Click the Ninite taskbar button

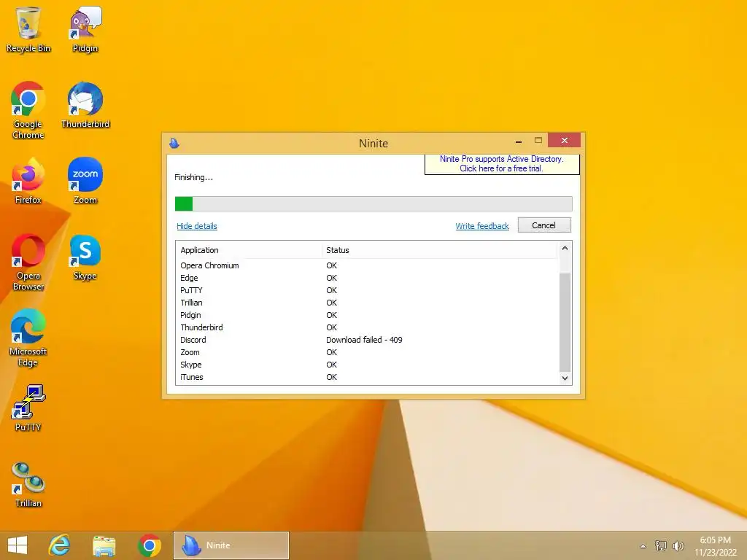point(231,545)
